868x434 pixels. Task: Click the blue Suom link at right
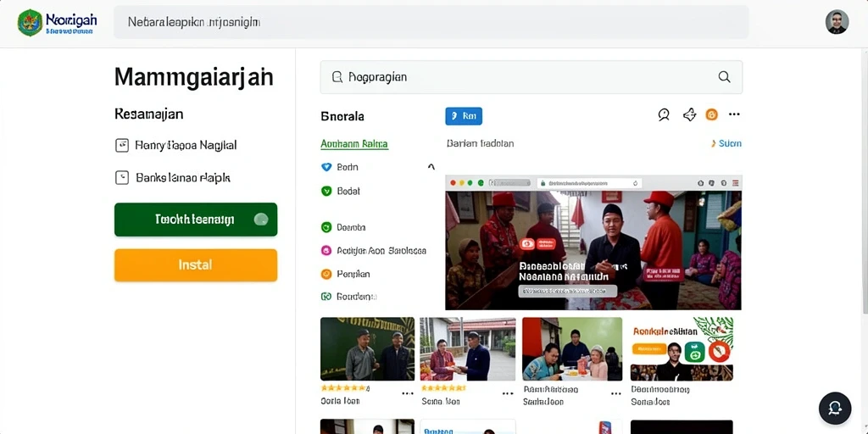726,143
